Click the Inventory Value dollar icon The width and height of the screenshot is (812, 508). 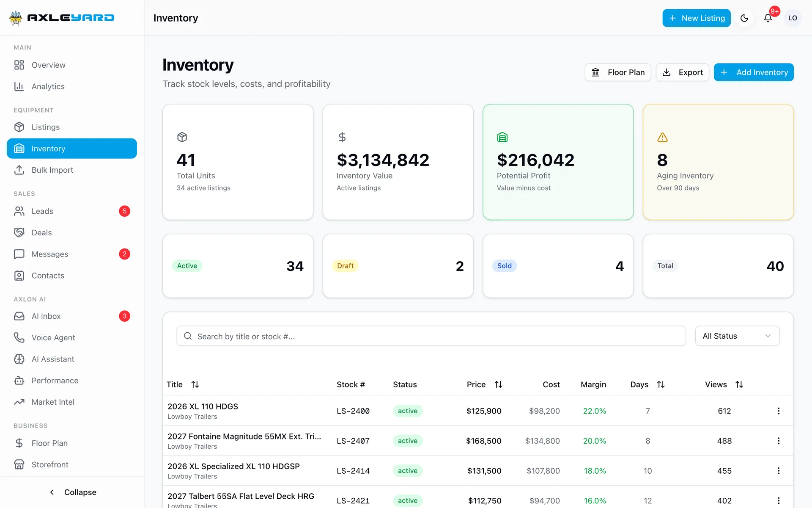pyautogui.click(x=342, y=137)
